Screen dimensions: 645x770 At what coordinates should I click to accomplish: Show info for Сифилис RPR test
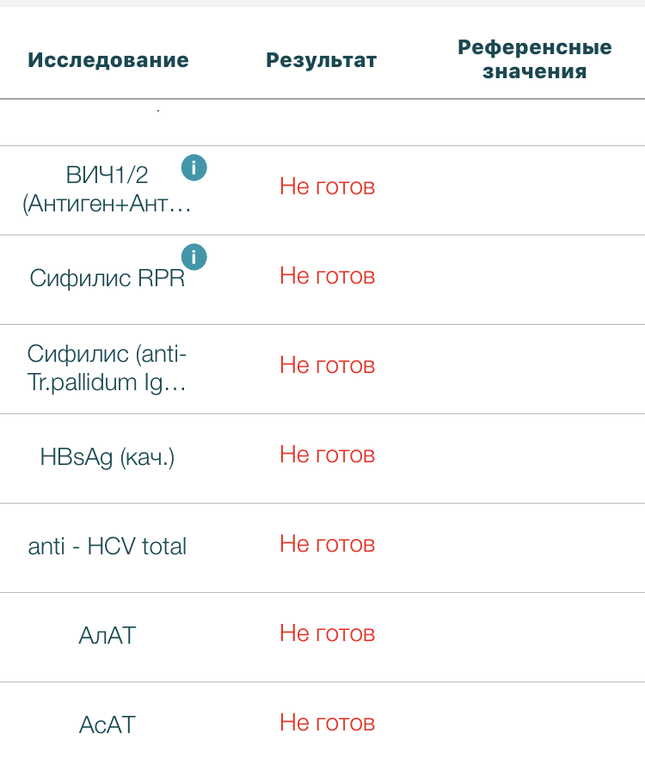click(194, 257)
